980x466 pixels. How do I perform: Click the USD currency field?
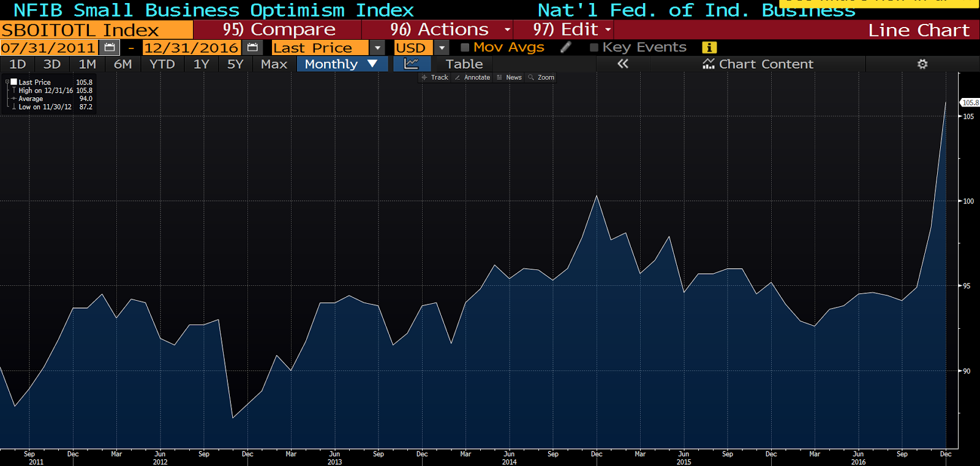[x=414, y=48]
